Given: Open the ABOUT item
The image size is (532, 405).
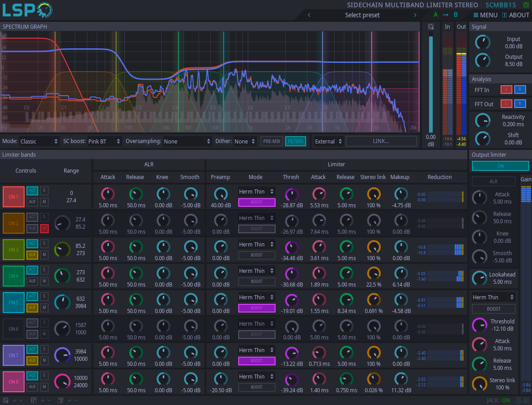Looking at the screenshot, I should [516, 15].
